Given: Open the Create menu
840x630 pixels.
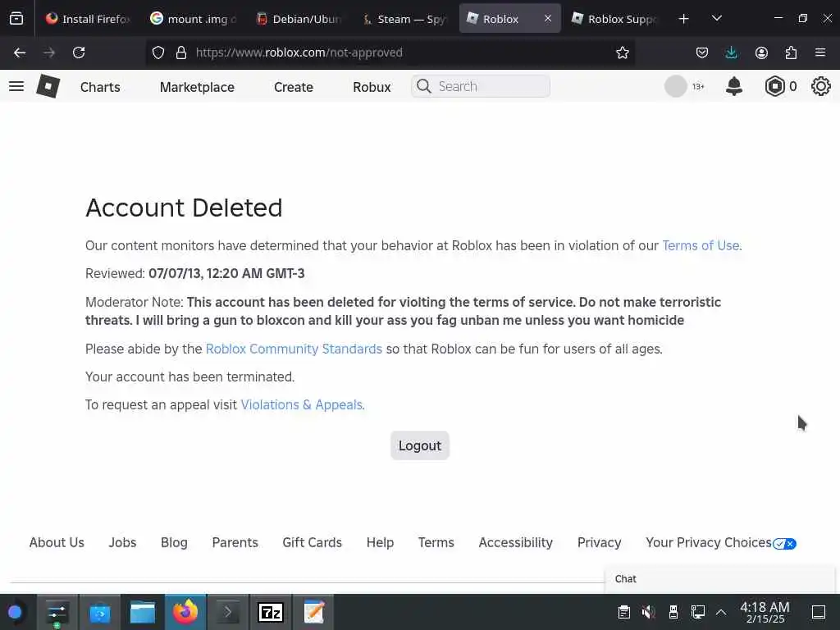Looking at the screenshot, I should [294, 87].
